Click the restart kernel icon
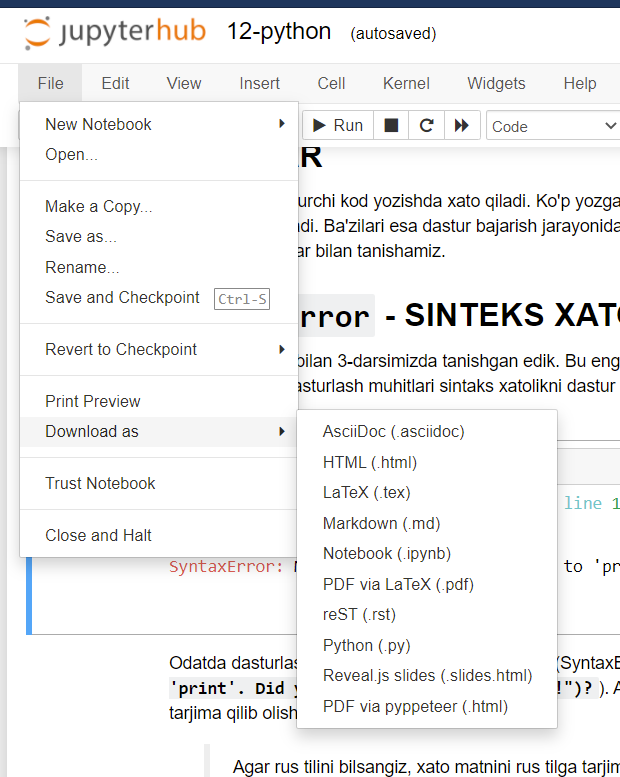Screen dimensions: 620x777 coord(426,125)
